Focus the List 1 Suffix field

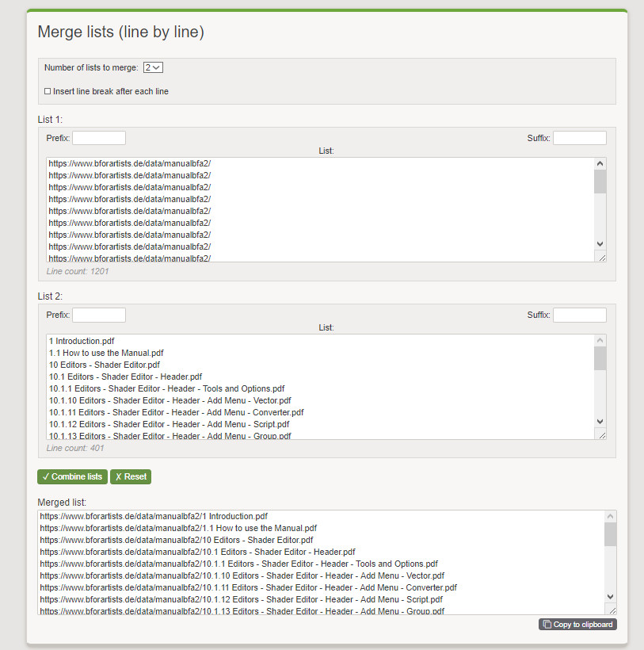click(579, 138)
